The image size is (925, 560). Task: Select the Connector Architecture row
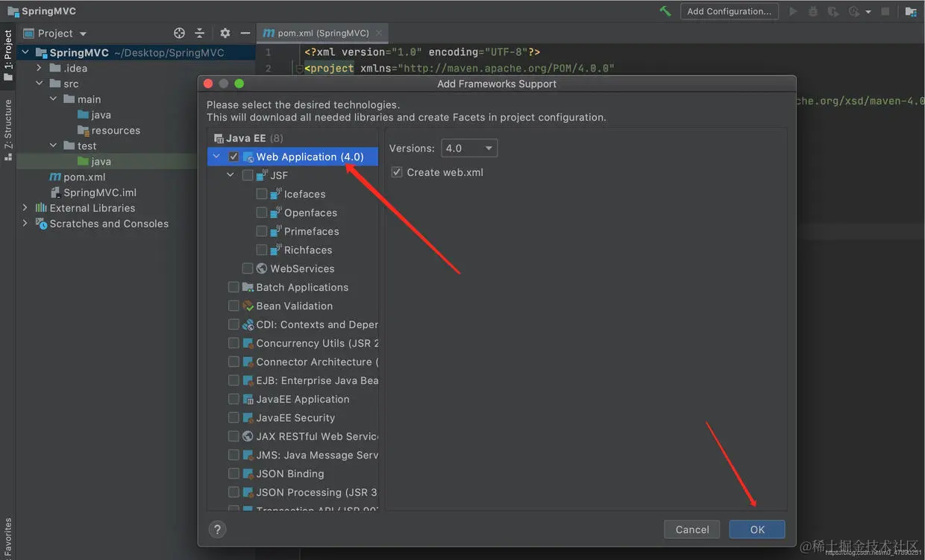(x=292, y=362)
